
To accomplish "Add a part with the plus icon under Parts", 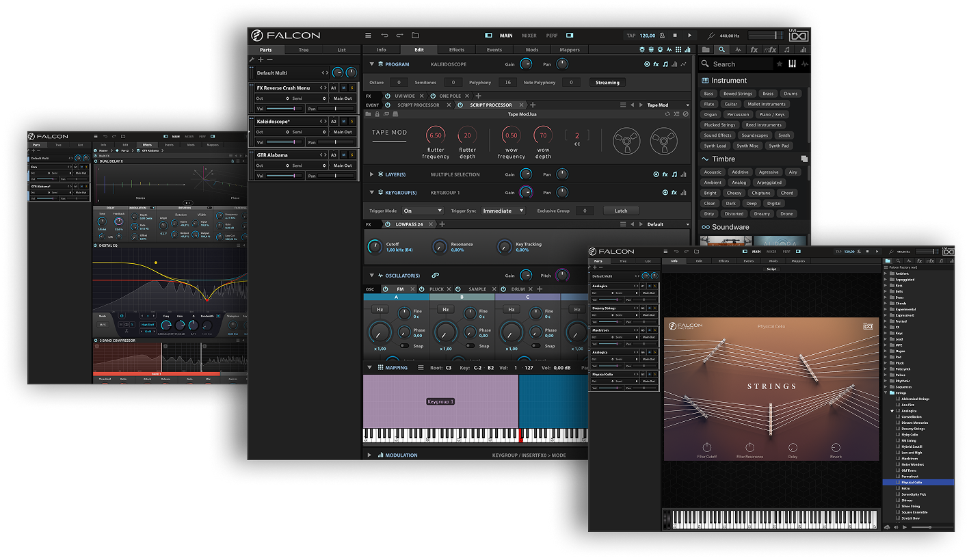I will [261, 59].
